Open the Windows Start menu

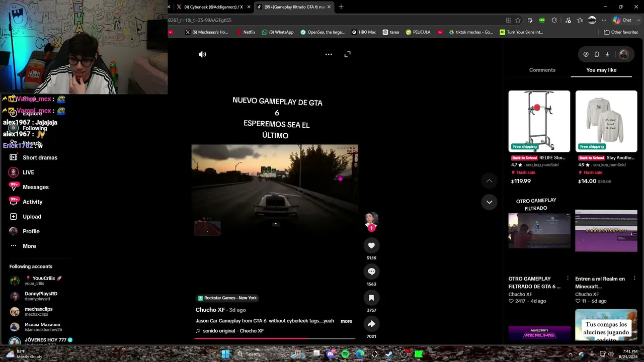[x=225, y=354]
